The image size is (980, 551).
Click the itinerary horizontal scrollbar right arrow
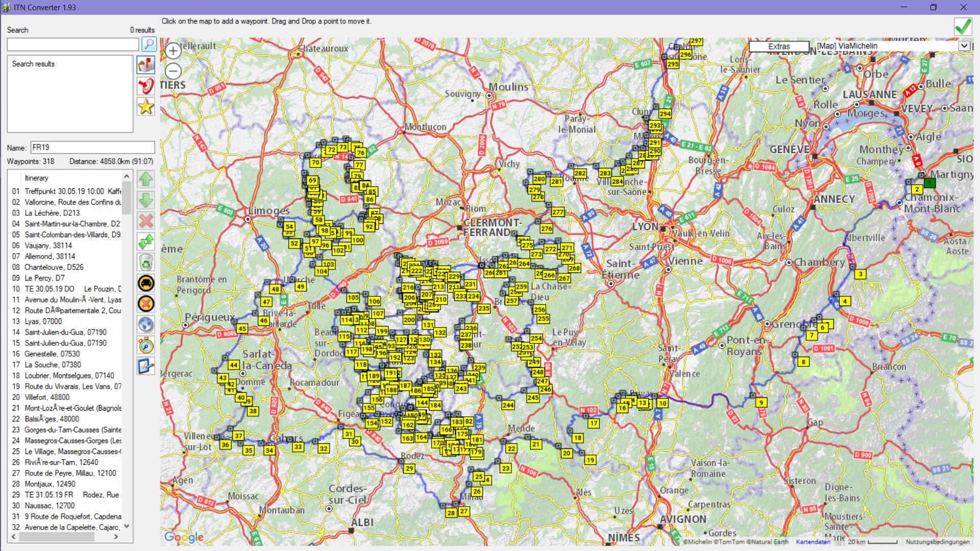pyautogui.click(x=116, y=537)
